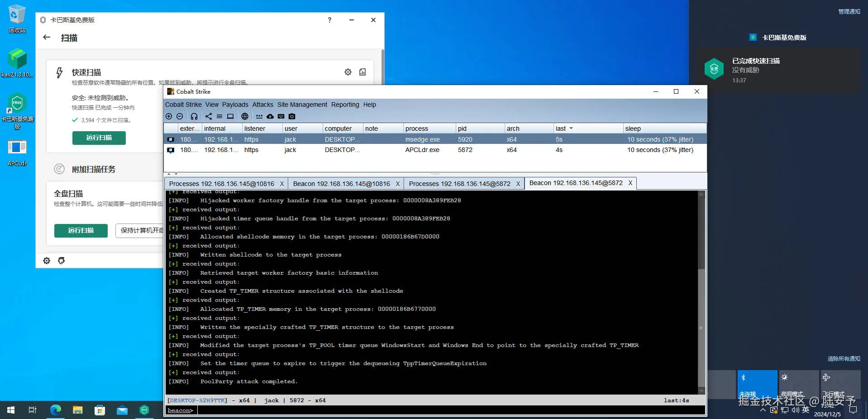Show target table view using the laptop icon

230,116
